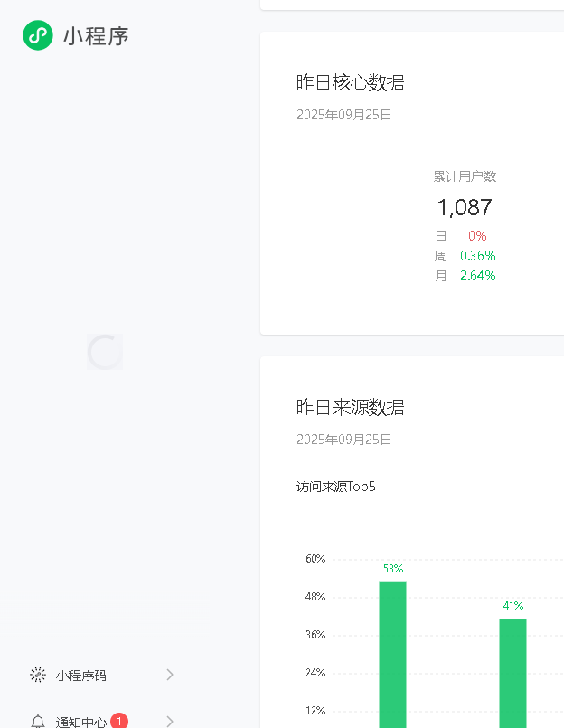This screenshot has height=728, width=564.
Task: Click the 访问来源Top5 chart title
Action: 336,487
